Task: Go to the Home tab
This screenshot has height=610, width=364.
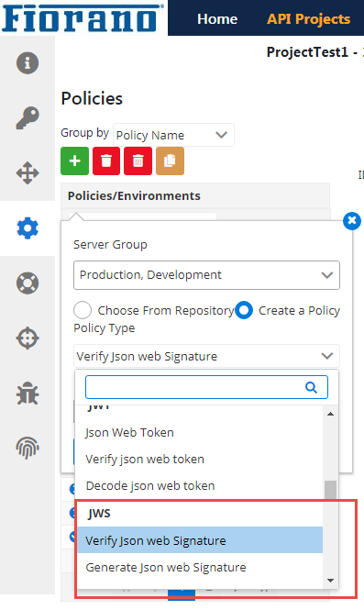Action: (x=217, y=18)
